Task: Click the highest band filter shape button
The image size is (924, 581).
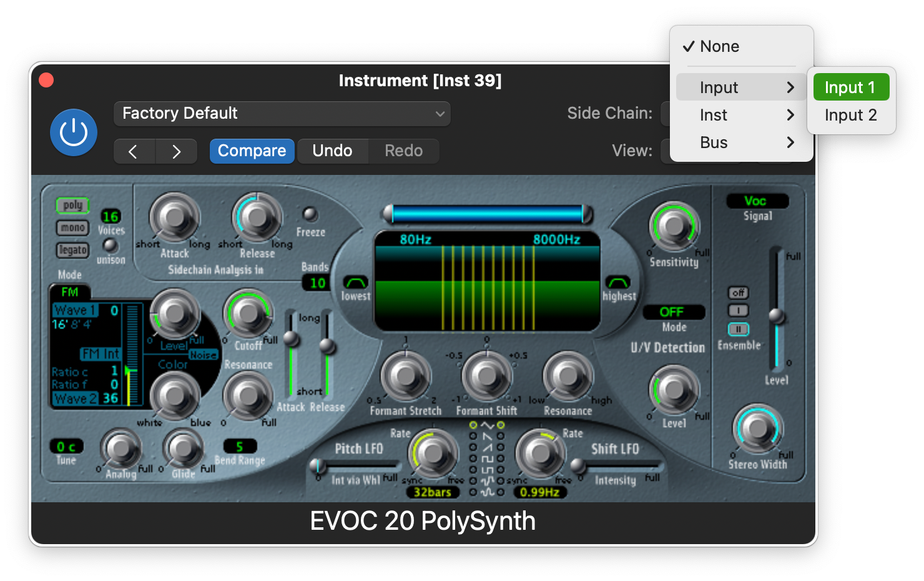Action: (x=618, y=282)
